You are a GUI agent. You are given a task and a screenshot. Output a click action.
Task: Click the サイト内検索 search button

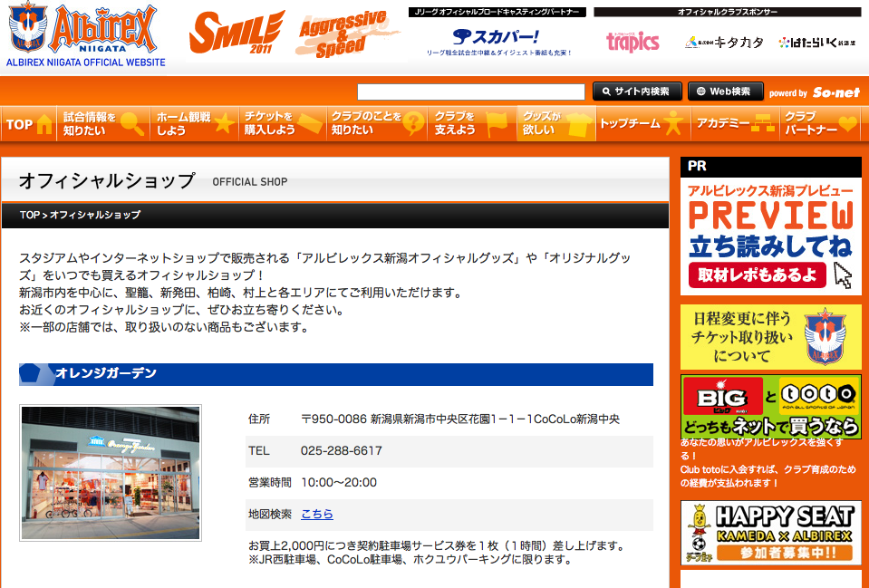coord(637,92)
